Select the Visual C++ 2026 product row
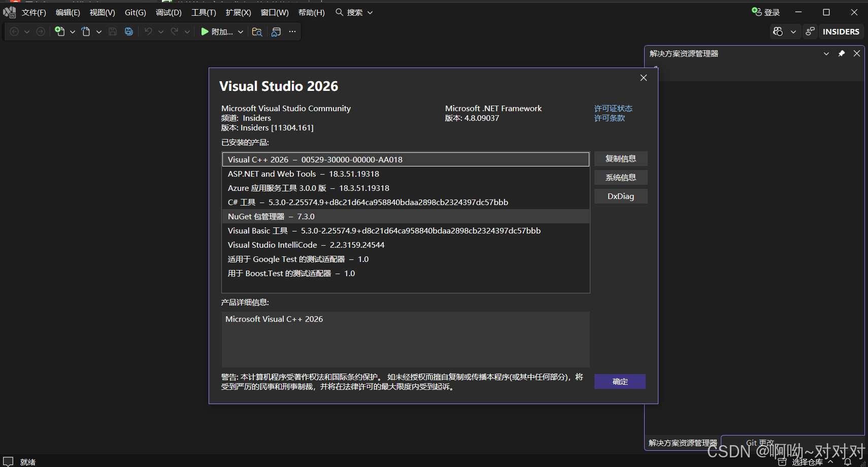 (406, 159)
